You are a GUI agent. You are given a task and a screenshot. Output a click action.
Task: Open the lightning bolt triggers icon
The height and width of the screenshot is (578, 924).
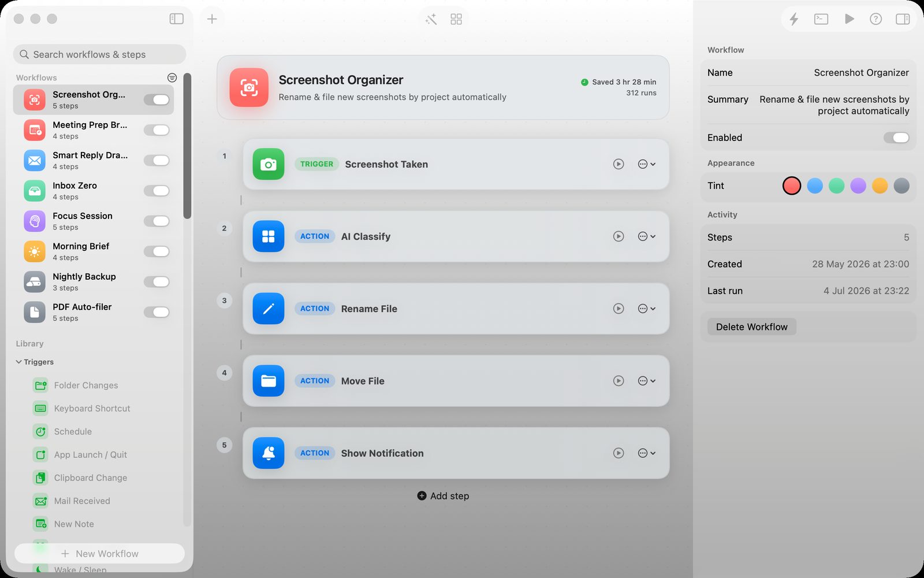(794, 19)
